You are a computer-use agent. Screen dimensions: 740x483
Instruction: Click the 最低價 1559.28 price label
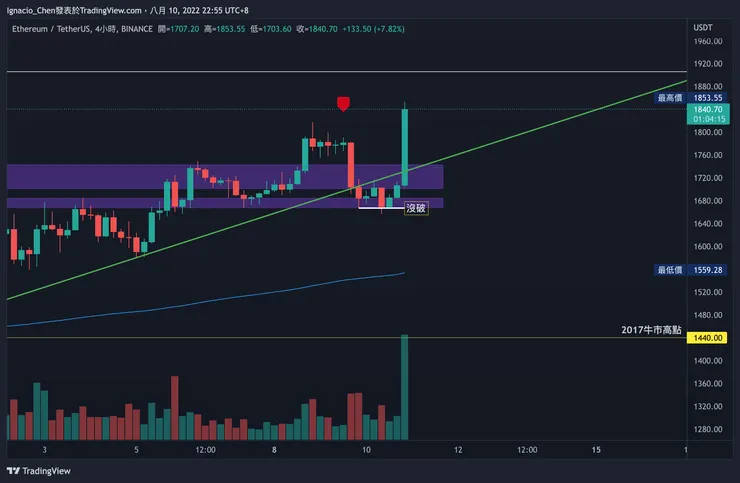(x=690, y=270)
